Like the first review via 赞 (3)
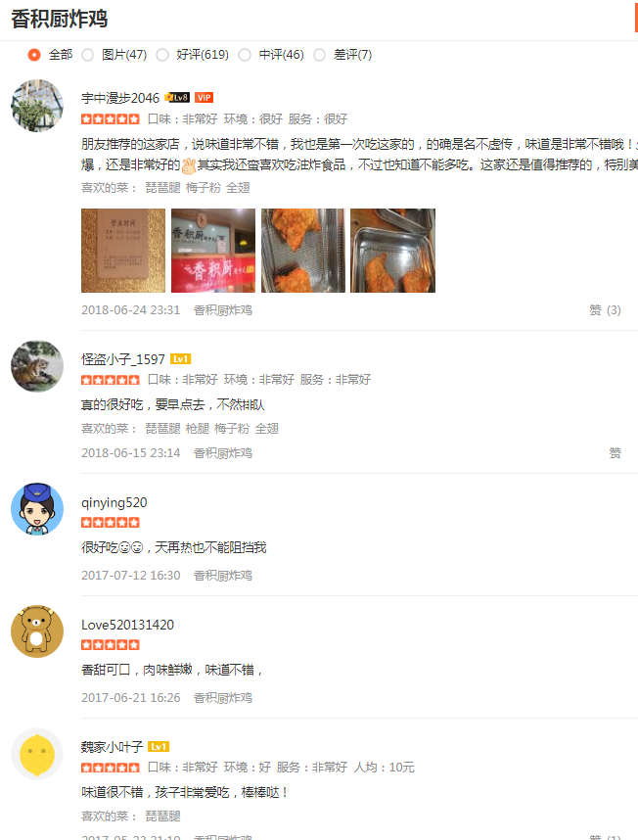Image resolution: width=638 pixels, height=840 pixels. tap(605, 310)
